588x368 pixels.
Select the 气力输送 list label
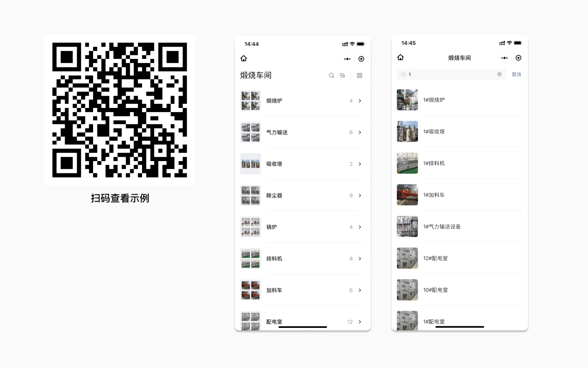coord(277,132)
